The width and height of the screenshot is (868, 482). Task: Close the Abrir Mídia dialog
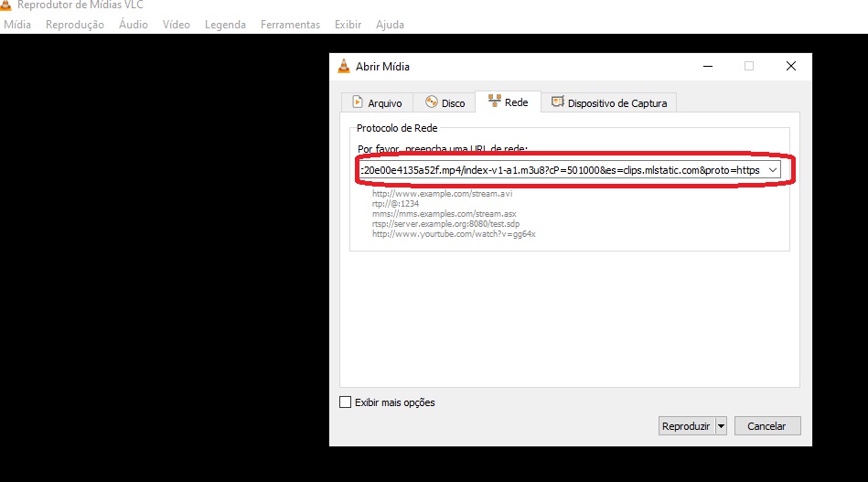(x=791, y=66)
